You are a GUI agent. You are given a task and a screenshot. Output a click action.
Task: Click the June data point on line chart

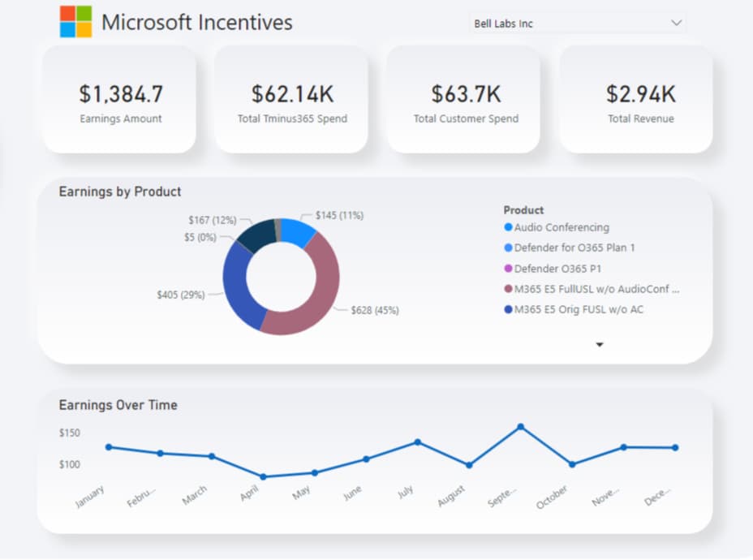[x=367, y=459]
